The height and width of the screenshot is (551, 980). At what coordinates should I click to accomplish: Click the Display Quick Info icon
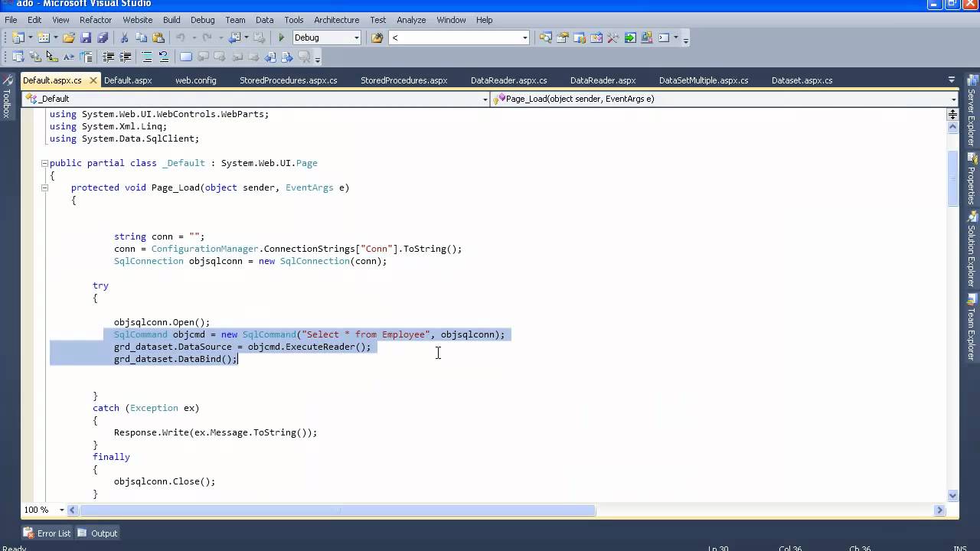click(x=51, y=57)
